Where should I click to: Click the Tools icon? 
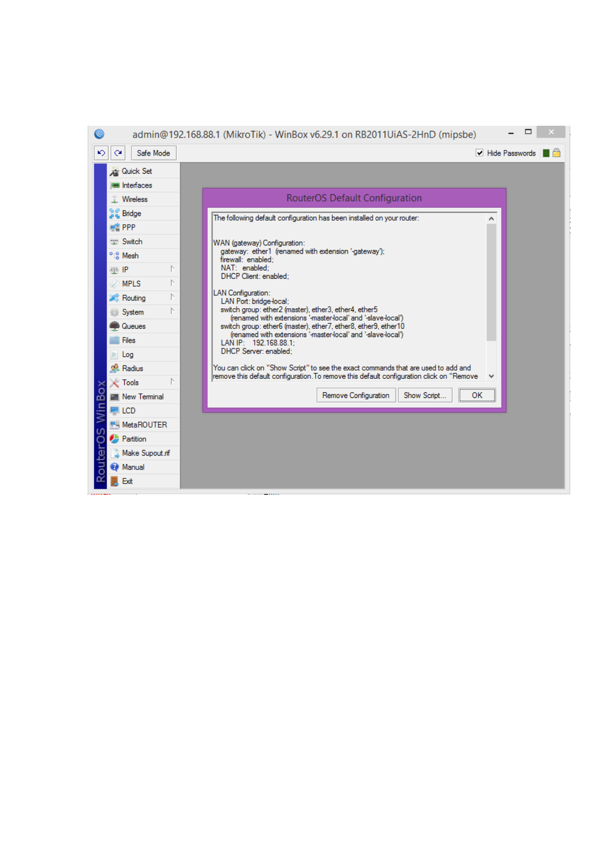(x=114, y=382)
